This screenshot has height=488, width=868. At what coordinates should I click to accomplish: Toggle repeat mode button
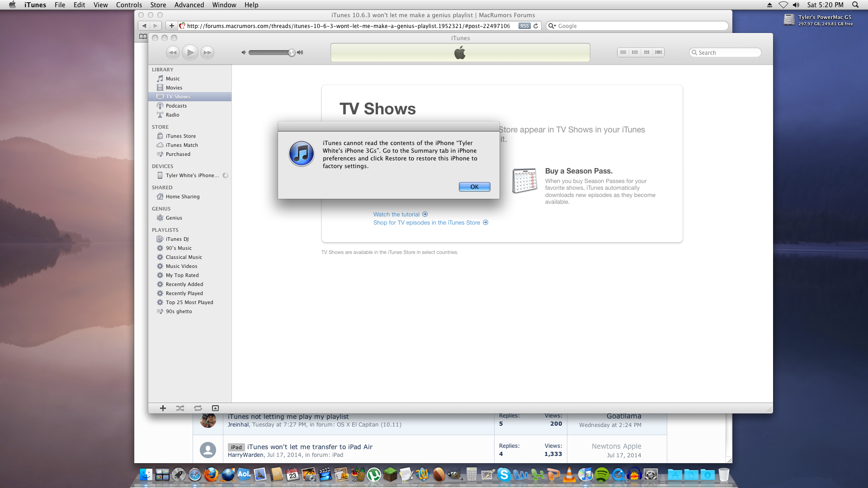pos(198,408)
